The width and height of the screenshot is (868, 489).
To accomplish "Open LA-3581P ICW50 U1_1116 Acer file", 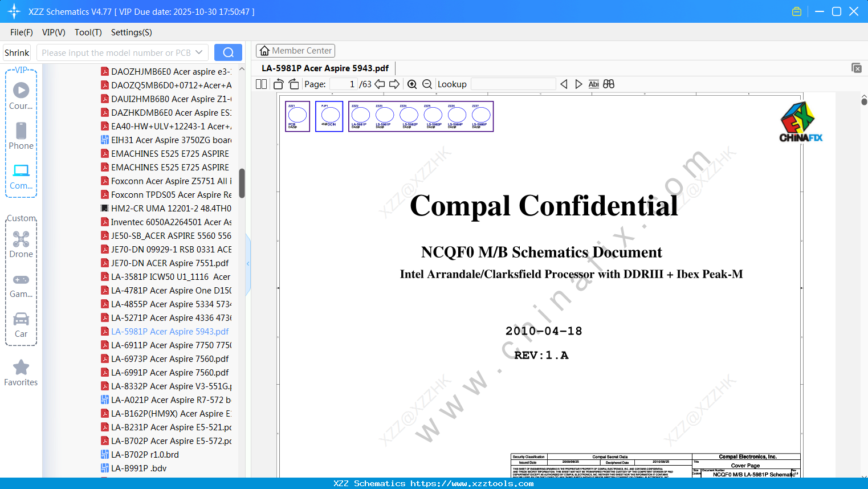I will click(x=166, y=277).
